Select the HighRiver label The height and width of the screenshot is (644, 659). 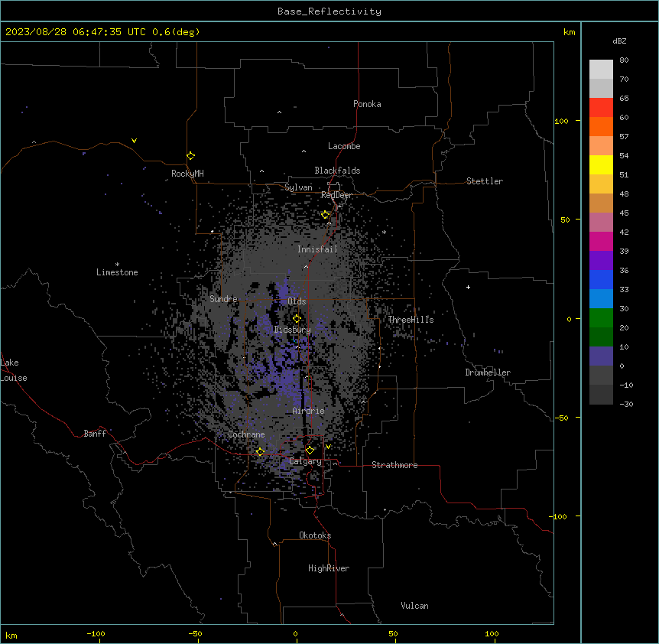coord(329,568)
